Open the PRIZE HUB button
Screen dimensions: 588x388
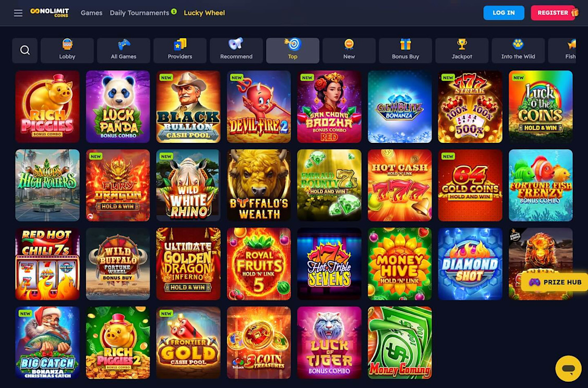click(555, 282)
